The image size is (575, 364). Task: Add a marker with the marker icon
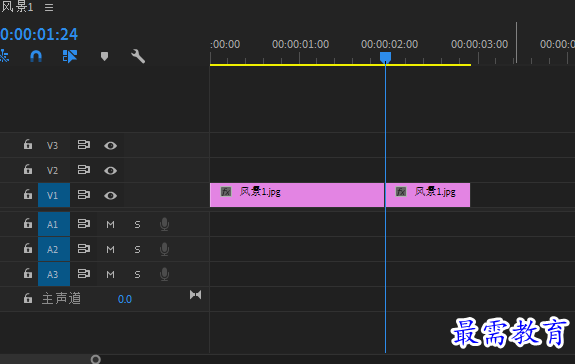pyautogui.click(x=105, y=56)
